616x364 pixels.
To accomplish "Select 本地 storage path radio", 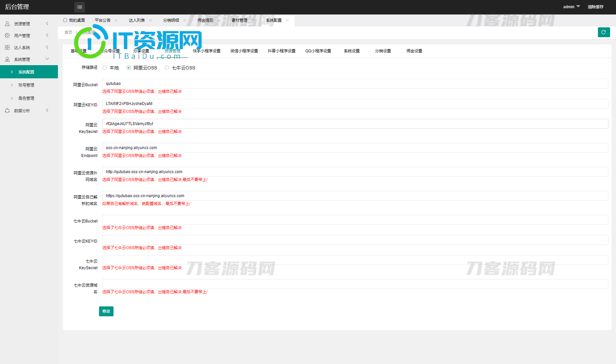I will point(105,68).
